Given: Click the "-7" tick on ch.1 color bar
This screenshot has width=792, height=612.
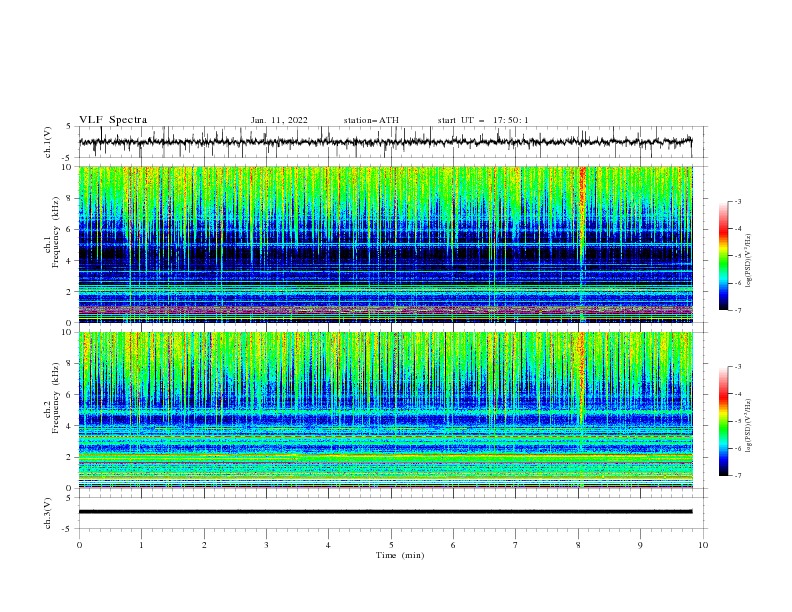Looking at the screenshot, I should (737, 310).
